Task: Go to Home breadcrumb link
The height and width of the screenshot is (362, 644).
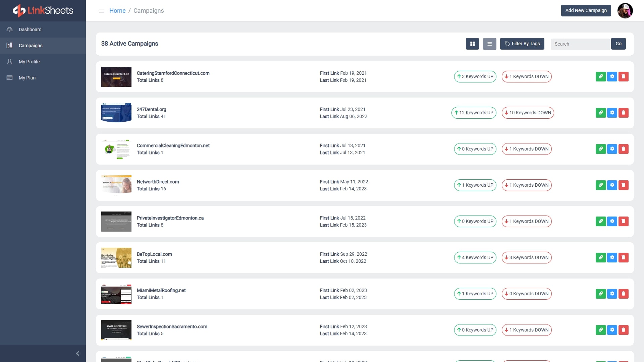Action: click(117, 11)
